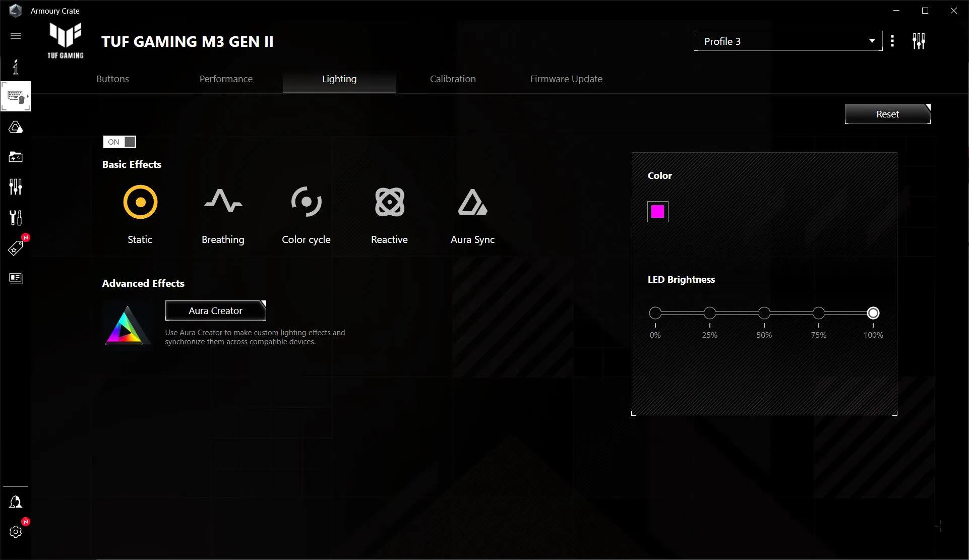Switch to the Firmware Update tab
The width and height of the screenshot is (969, 560).
click(566, 79)
